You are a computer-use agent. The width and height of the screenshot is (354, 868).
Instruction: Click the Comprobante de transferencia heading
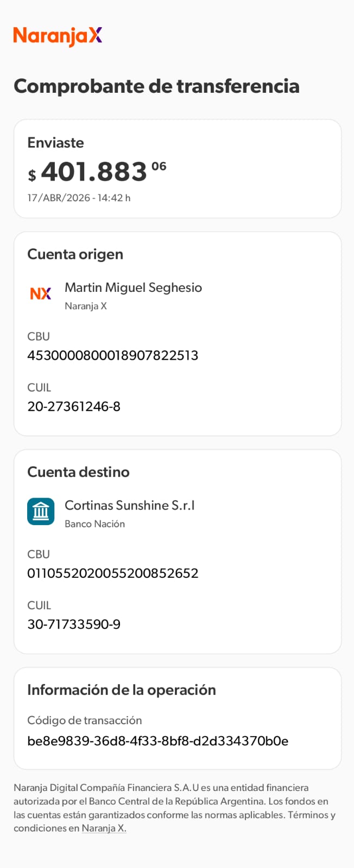[156, 86]
